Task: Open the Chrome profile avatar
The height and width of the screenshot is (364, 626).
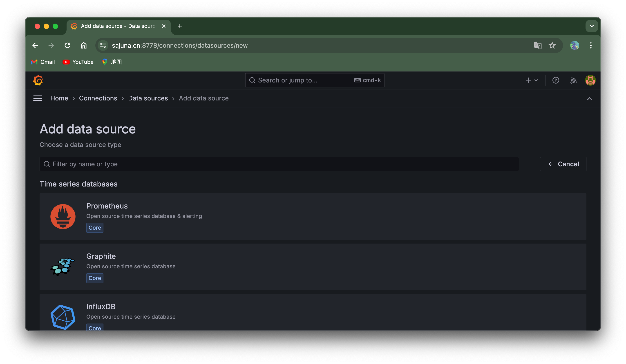Action: 574,45
